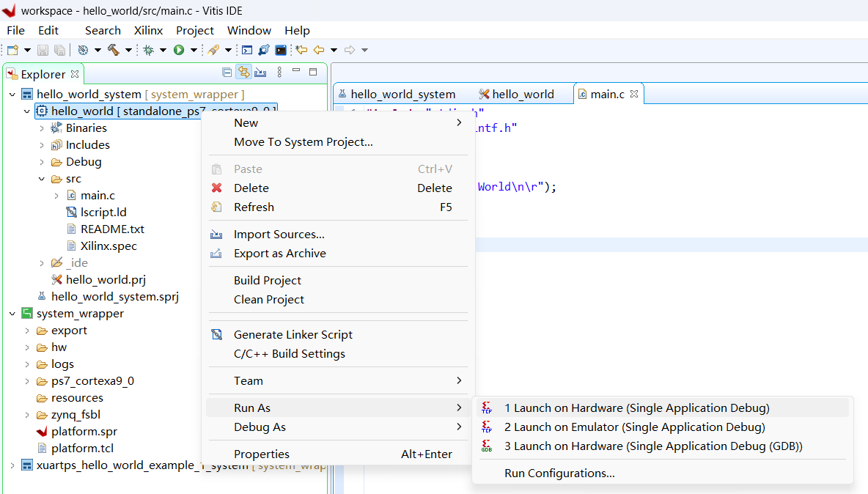Image resolution: width=868 pixels, height=494 pixels.
Task: Choose New in the context menu
Action: point(338,123)
